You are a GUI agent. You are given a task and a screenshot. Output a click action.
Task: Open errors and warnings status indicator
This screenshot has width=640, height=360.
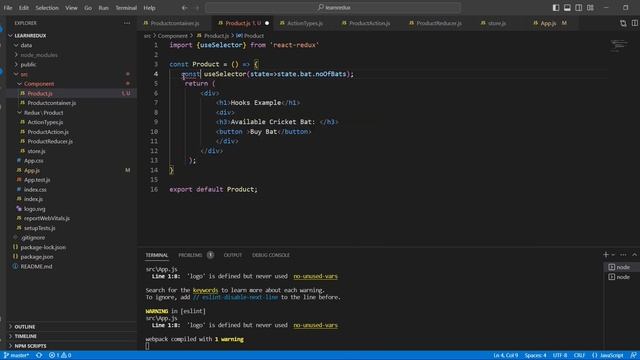[x=60, y=355]
